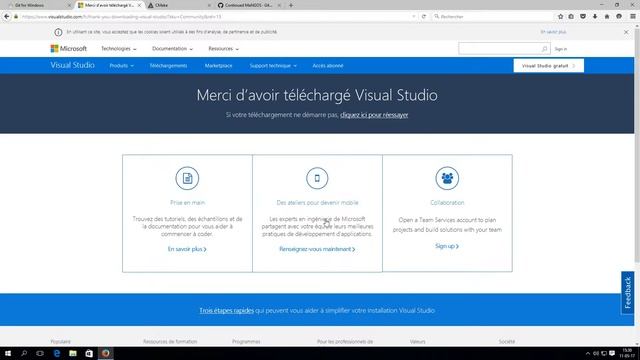Open the Windows Store taskbar icon

point(89,353)
